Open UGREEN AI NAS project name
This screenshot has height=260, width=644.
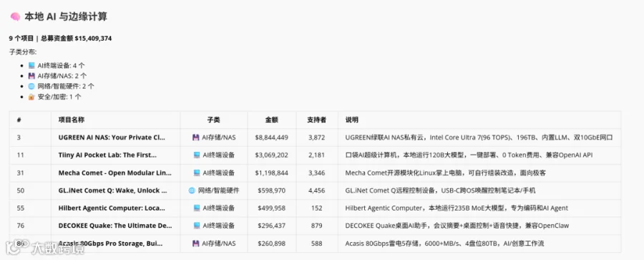[x=112, y=138]
